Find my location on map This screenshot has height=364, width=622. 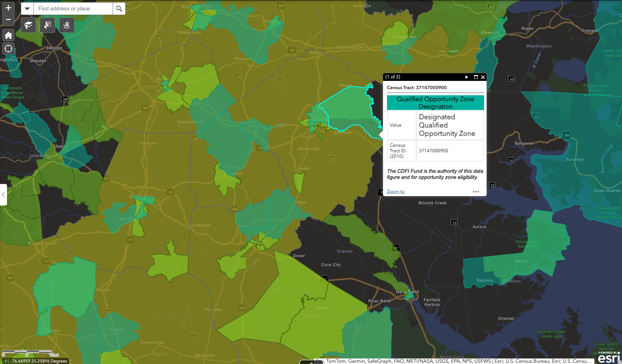8,48
